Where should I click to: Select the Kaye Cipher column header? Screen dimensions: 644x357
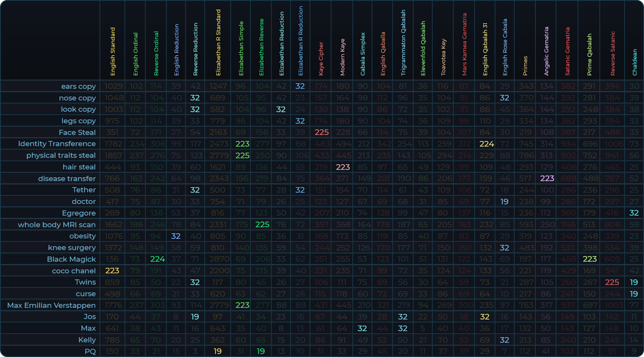pos(321,59)
